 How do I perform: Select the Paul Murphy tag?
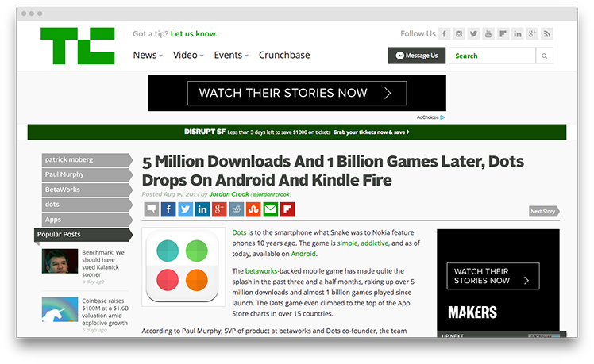point(87,174)
